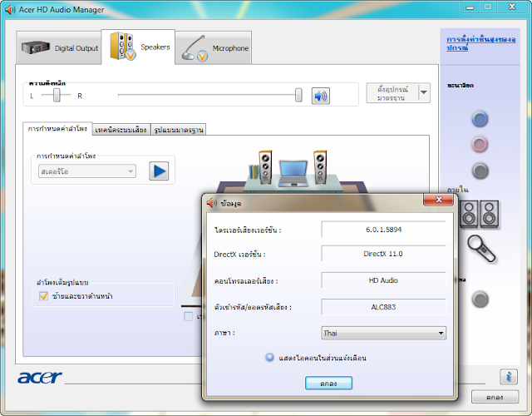This screenshot has width=532, height=416.
Task: Switch to the Digital Output tab
Action: [59, 48]
